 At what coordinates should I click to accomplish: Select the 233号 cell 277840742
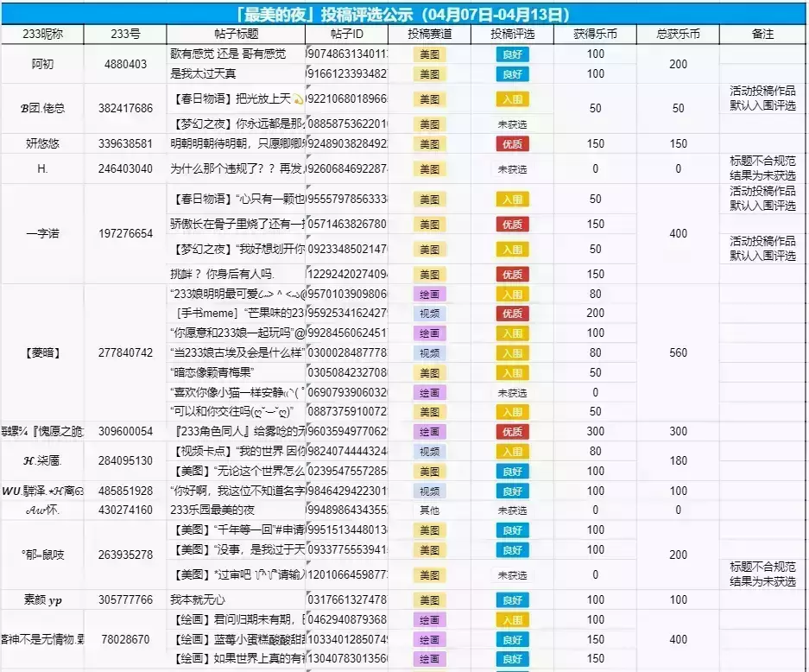[x=125, y=353]
